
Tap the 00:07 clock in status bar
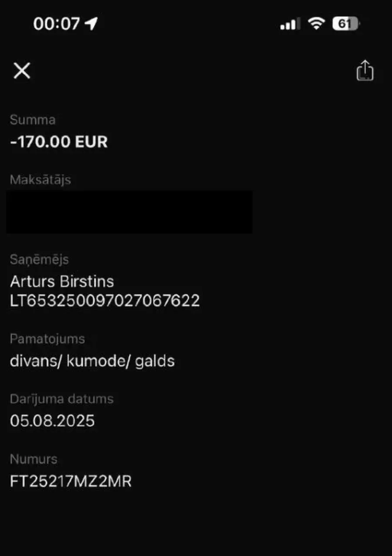(56, 24)
